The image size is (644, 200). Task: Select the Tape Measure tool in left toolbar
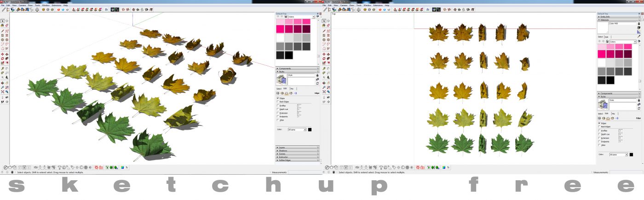(3, 69)
